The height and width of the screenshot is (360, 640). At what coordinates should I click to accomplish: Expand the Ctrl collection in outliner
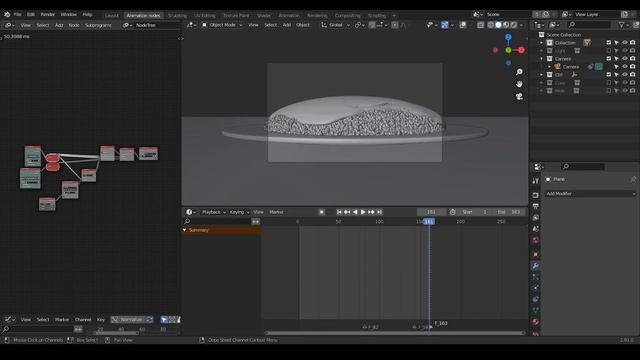pos(542,75)
